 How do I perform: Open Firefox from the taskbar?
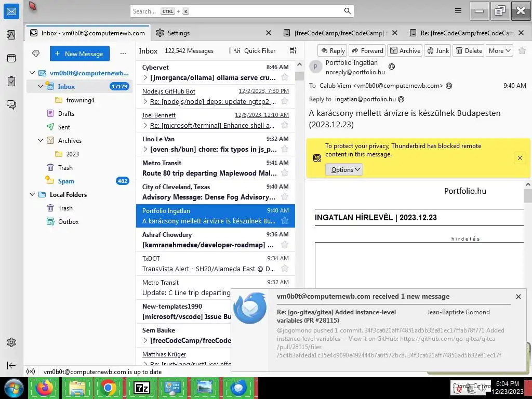tap(45, 388)
